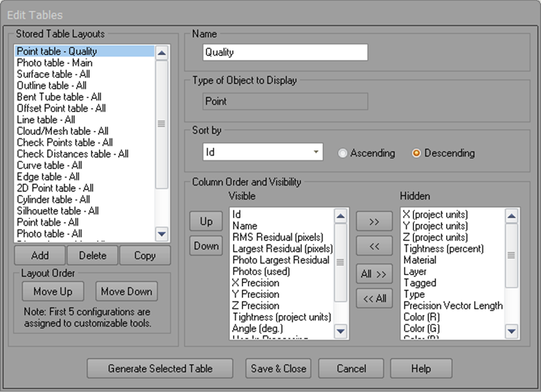Click Generate Selected Table button
Image resolution: width=541 pixels, height=392 pixels.
(160, 368)
